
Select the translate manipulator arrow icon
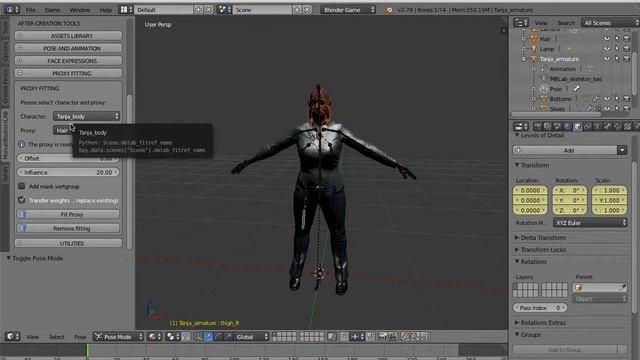pos(208,336)
